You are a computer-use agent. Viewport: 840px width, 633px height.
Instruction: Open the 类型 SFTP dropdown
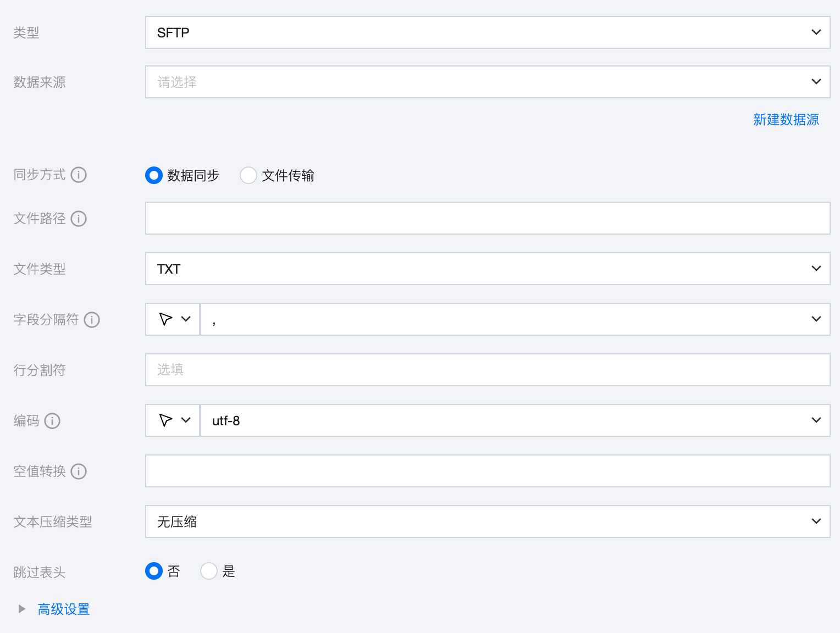click(488, 32)
